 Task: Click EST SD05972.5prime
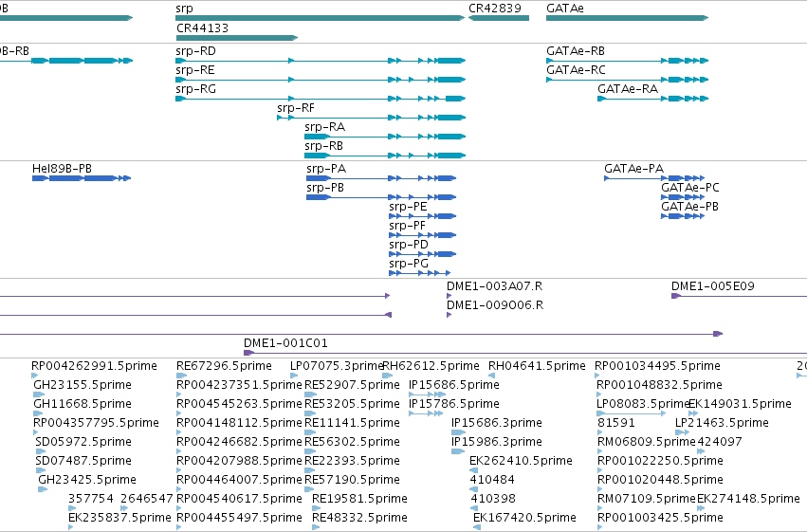pyautogui.click(x=41, y=451)
